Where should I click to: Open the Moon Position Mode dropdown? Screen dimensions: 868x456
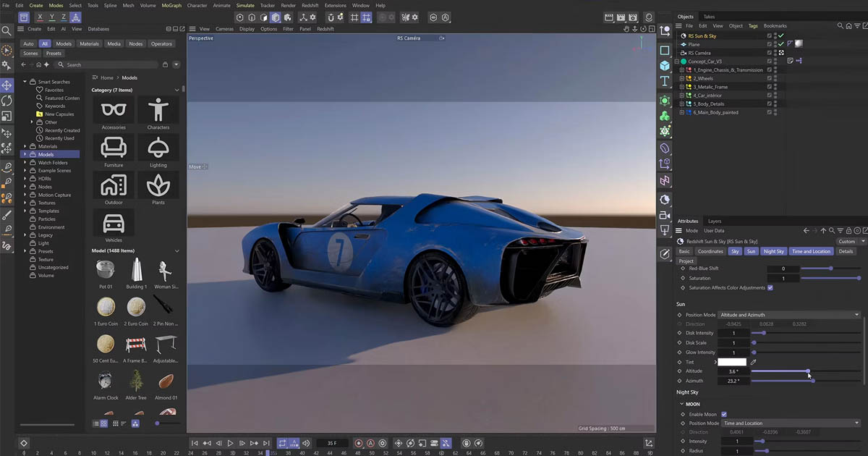789,423
